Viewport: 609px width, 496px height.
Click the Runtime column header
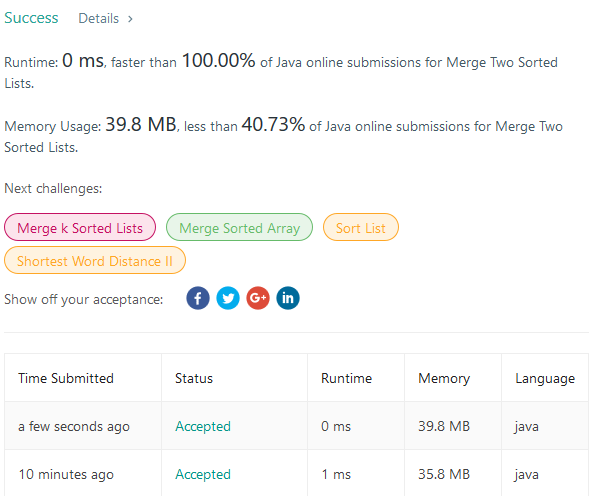pos(346,378)
